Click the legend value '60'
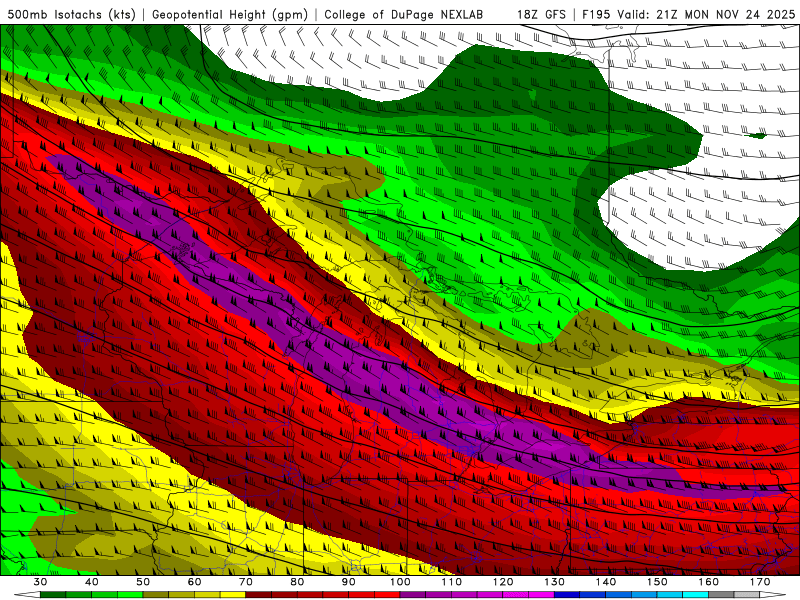 click(194, 582)
